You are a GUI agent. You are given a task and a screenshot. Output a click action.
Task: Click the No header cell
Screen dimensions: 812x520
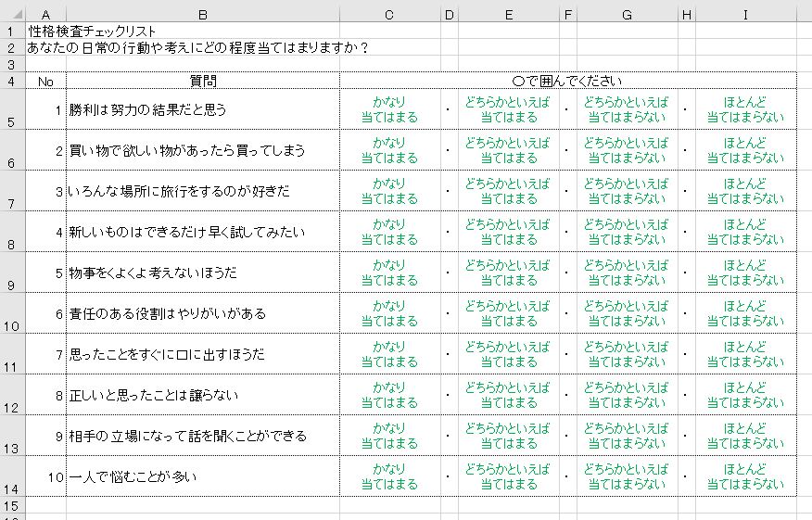coord(45,81)
